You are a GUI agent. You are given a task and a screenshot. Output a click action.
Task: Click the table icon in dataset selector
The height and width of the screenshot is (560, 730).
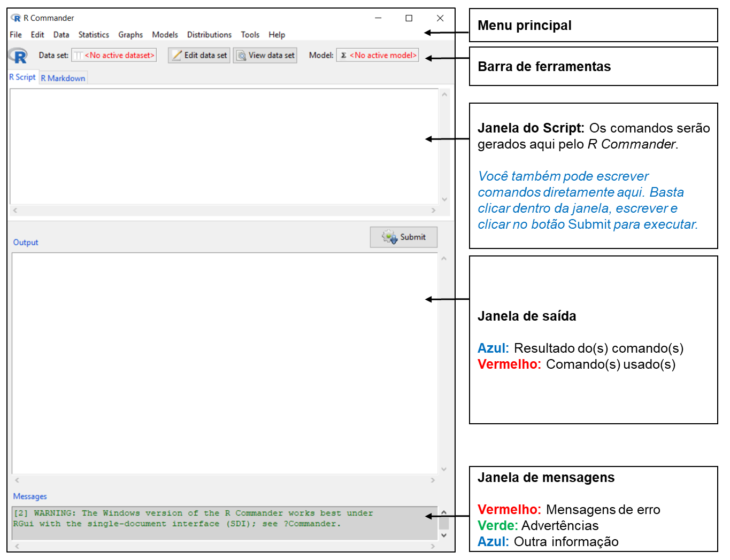(x=78, y=56)
